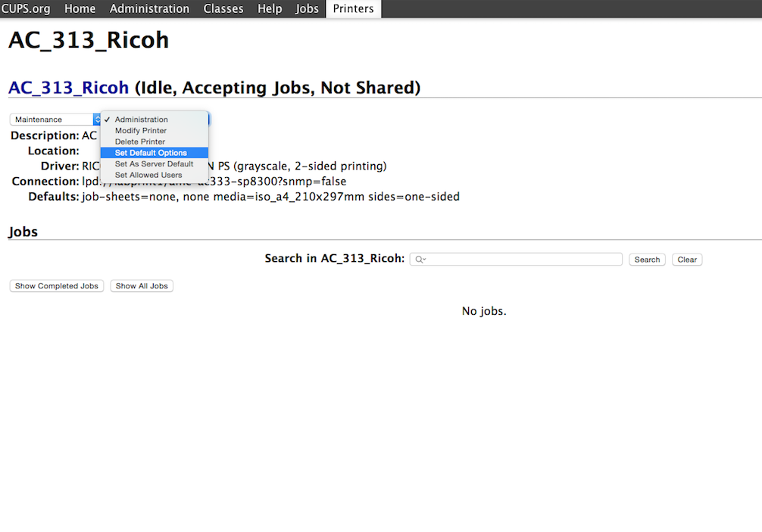Focus the job search input field
Screen dimensions: 762x532
coord(516,260)
